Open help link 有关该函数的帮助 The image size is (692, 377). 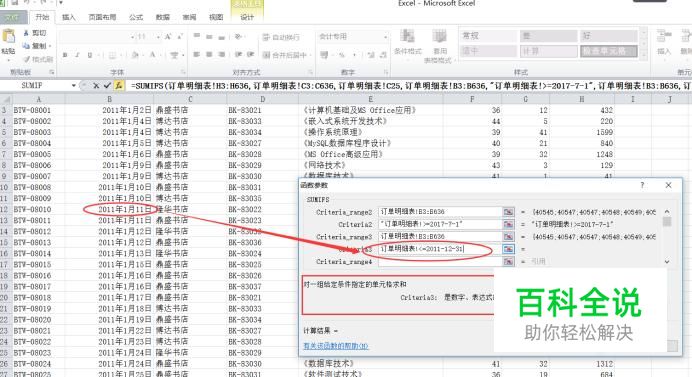coord(335,346)
